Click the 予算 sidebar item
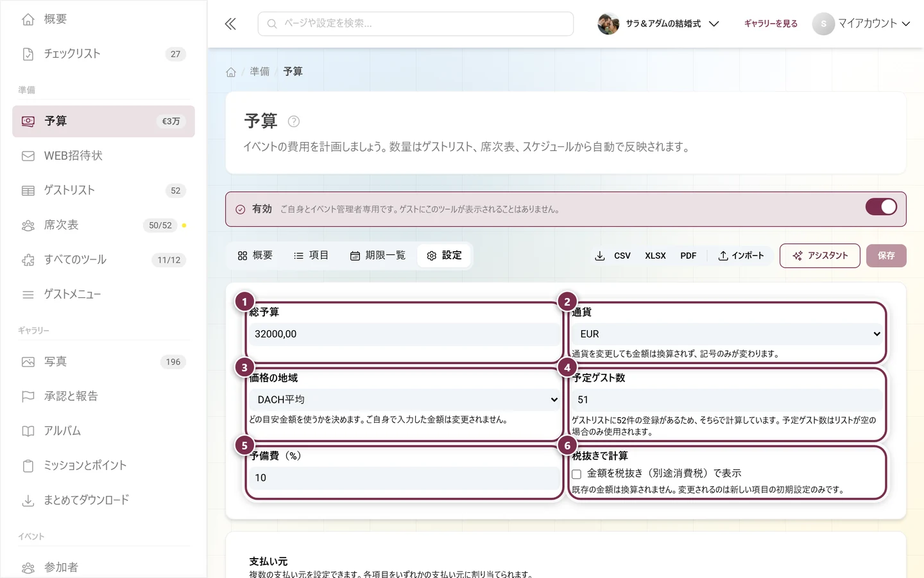Image resolution: width=924 pixels, height=578 pixels. [x=103, y=121]
